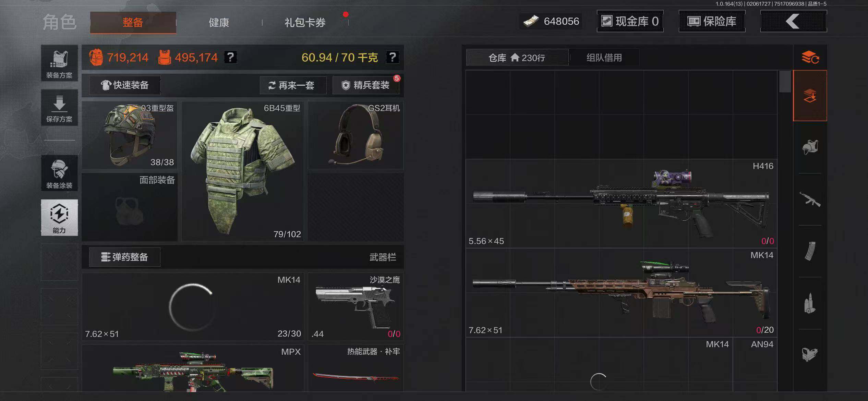Filter warehouse by helmet armor icon
This screenshot has height=401, width=868.
tap(810, 147)
